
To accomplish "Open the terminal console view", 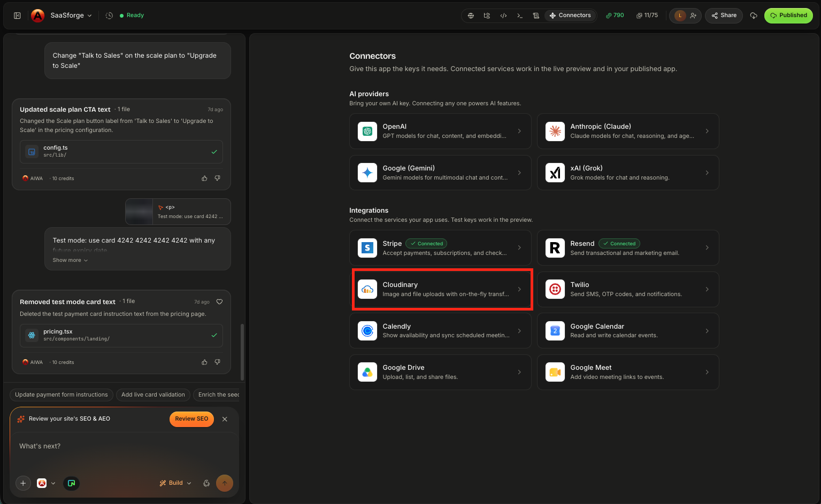I will click(520, 15).
